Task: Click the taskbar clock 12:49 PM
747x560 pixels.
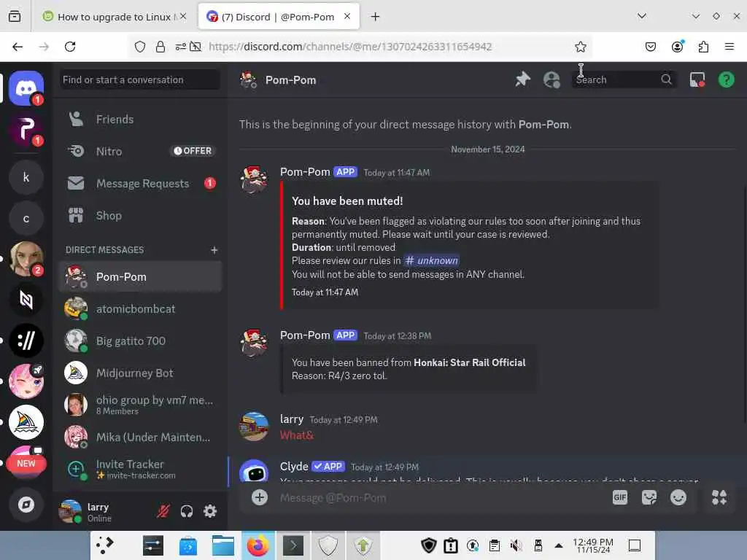Action: 592,545
